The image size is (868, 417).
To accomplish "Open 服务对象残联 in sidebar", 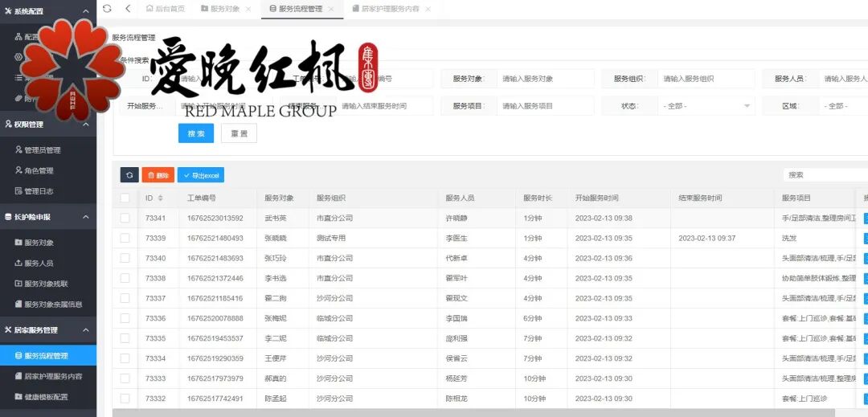I will coord(48,284).
